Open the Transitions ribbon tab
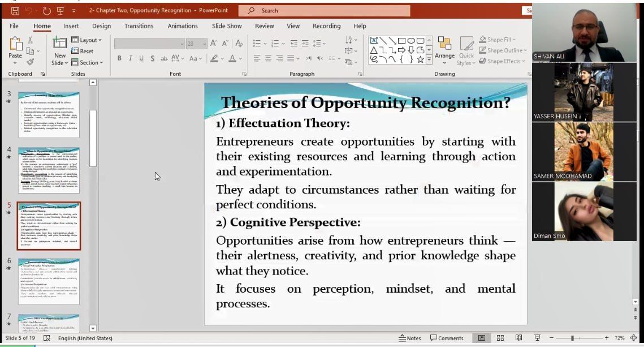The image size is (644, 347). [x=139, y=26]
